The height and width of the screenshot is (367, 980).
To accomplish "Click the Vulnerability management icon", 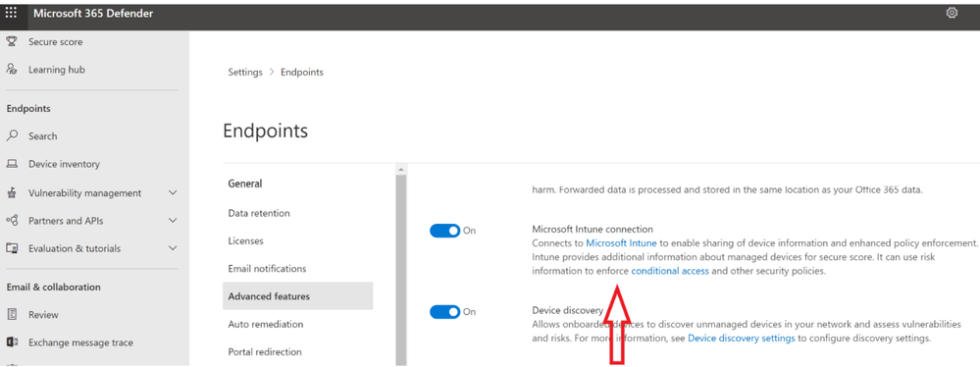I will pyautogui.click(x=11, y=193).
